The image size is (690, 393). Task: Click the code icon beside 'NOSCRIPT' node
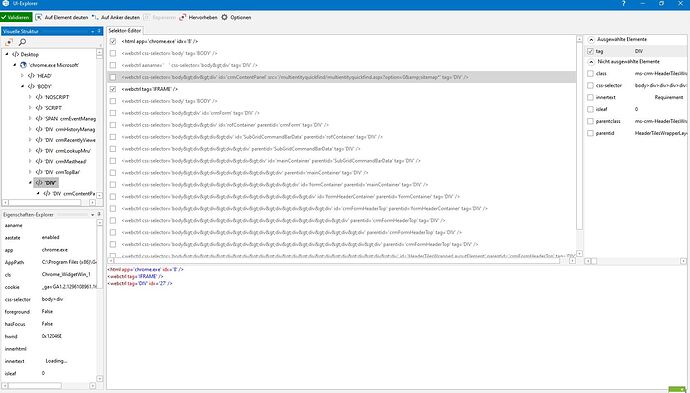click(x=39, y=97)
